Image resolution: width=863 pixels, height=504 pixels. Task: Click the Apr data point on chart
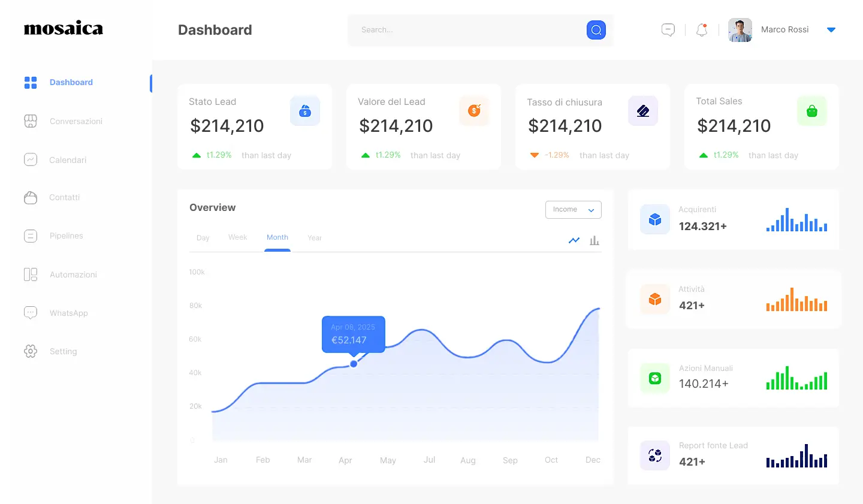(x=354, y=364)
